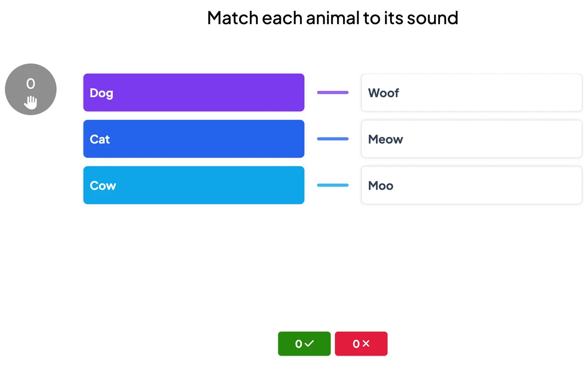Image resolution: width=588 pixels, height=368 pixels.
Task: Select the blue connector line beside Cat
Action: [x=333, y=139]
